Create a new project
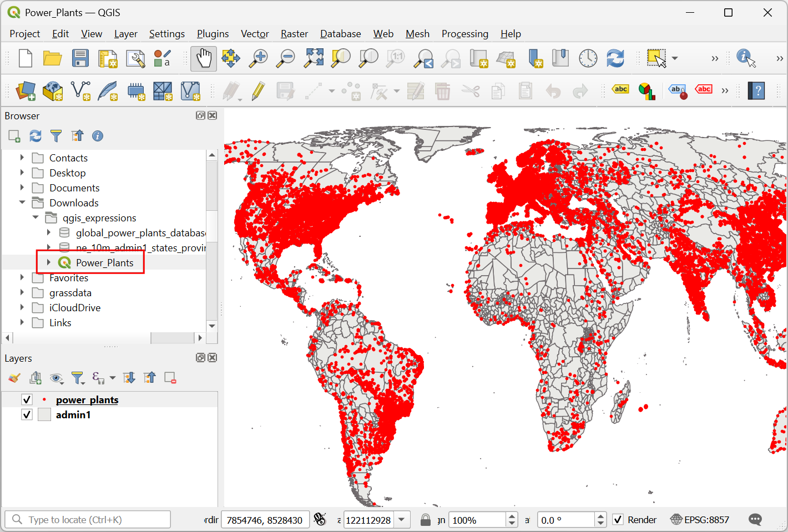The image size is (788, 532). click(x=26, y=58)
